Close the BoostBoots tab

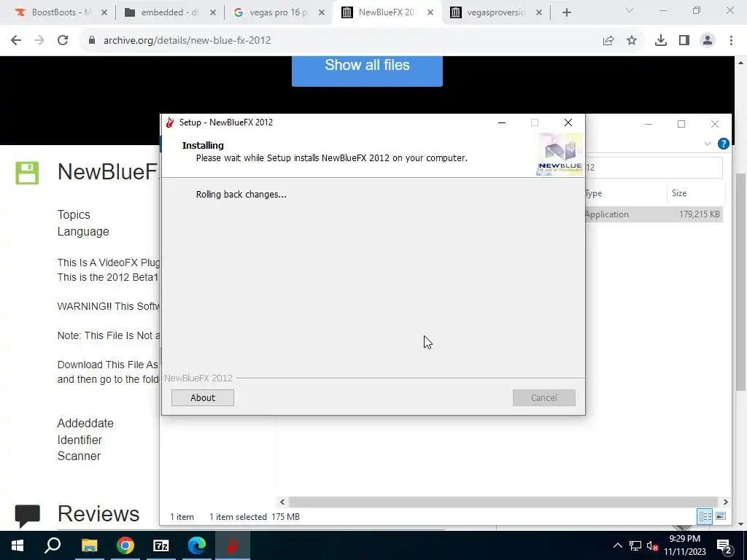pyautogui.click(x=104, y=13)
